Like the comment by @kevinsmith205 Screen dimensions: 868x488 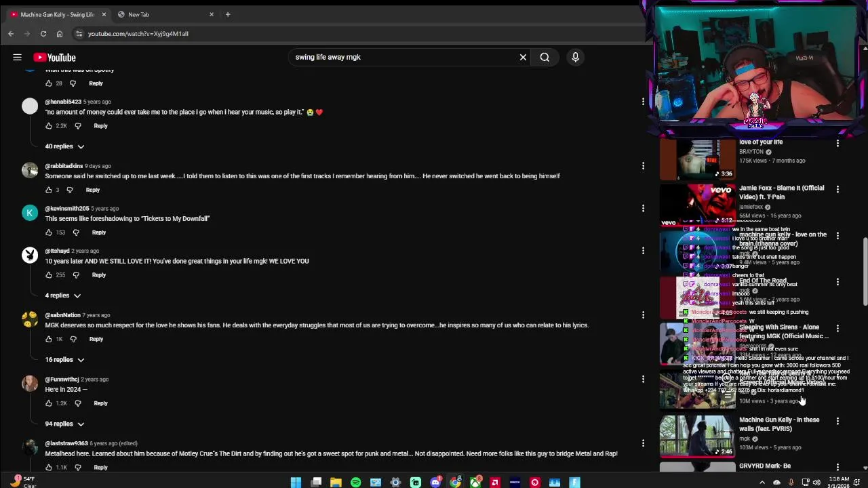pos(48,232)
